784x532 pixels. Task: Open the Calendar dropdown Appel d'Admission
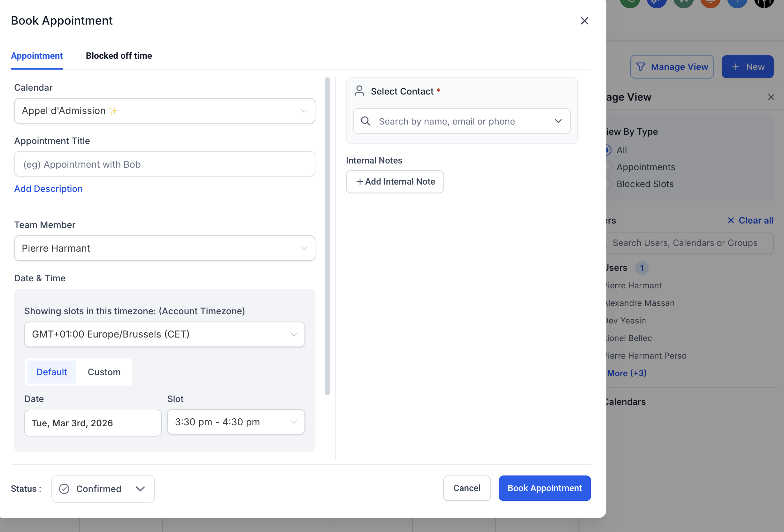(165, 110)
